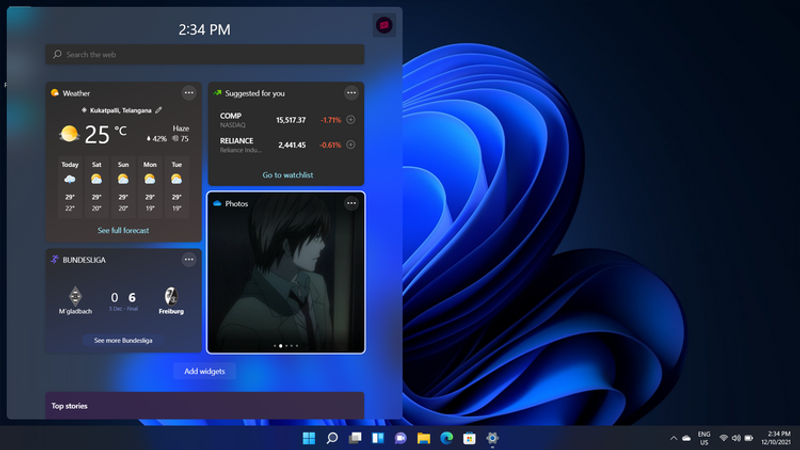The width and height of the screenshot is (800, 450).
Task: Click the Photos widget title label
Action: [236, 204]
